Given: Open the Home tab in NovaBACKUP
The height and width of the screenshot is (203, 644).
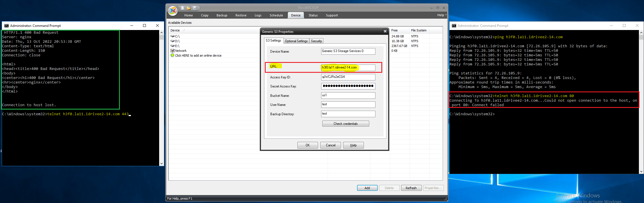Looking at the screenshot, I should [x=189, y=15].
